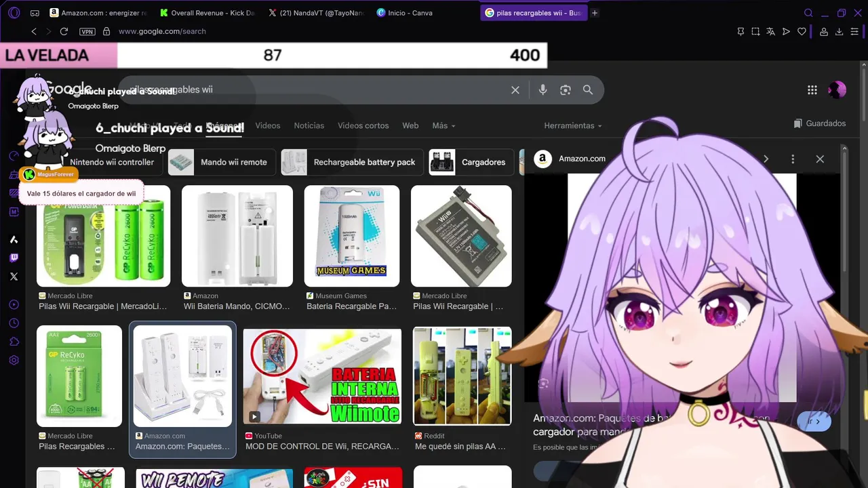The image size is (868, 488).
Task: Go to next image with preview arrow
Action: tap(766, 159)
